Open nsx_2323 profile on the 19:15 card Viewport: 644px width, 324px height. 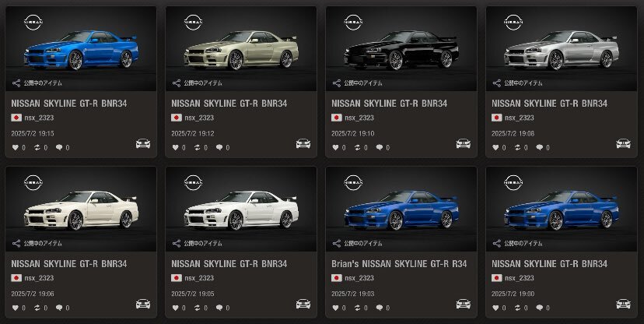click(x=39, y=118)
